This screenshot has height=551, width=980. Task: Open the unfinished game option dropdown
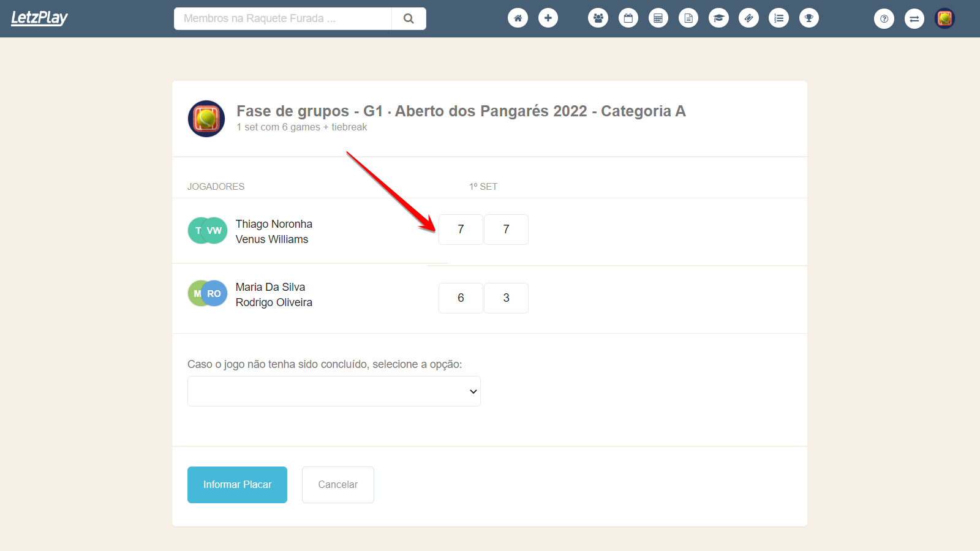[333, 391]
